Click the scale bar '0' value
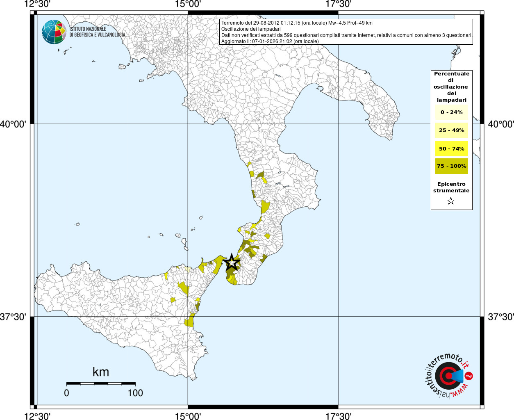The width and height of the screenshot is (514, 420). (x=66, y=393)
